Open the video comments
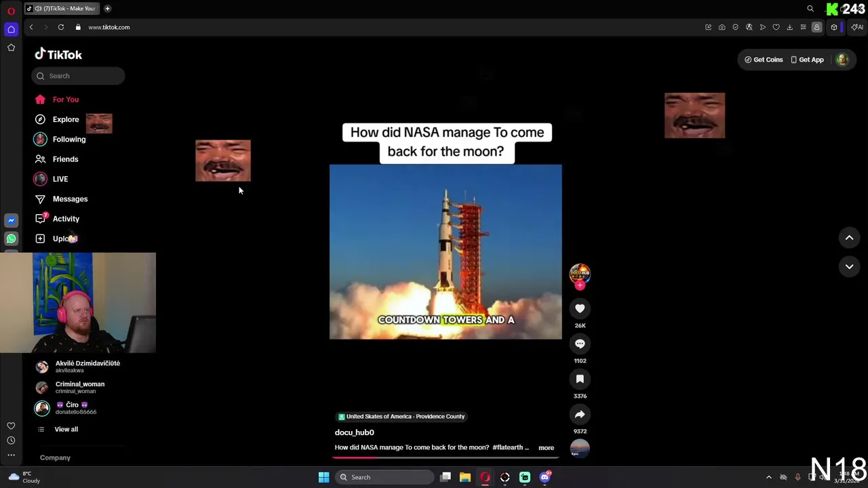Image resolution: width=868 pixels, height=488 pixels. click(580, 344)
